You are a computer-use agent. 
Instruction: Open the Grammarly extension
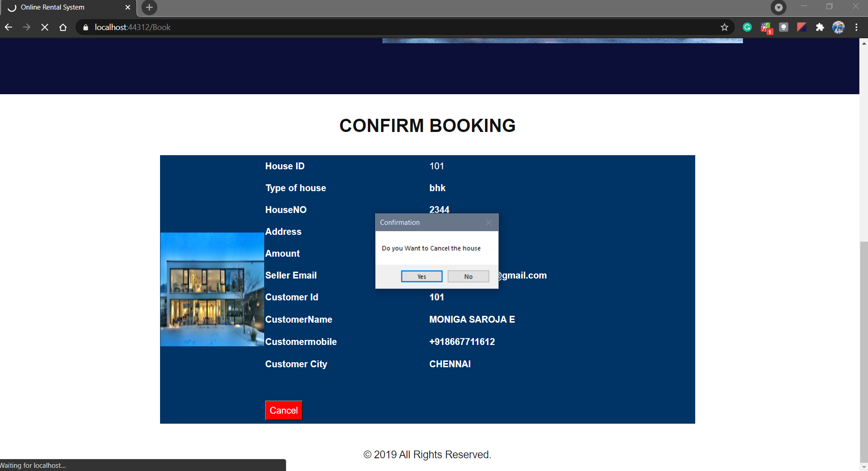(x=747, y=27)
